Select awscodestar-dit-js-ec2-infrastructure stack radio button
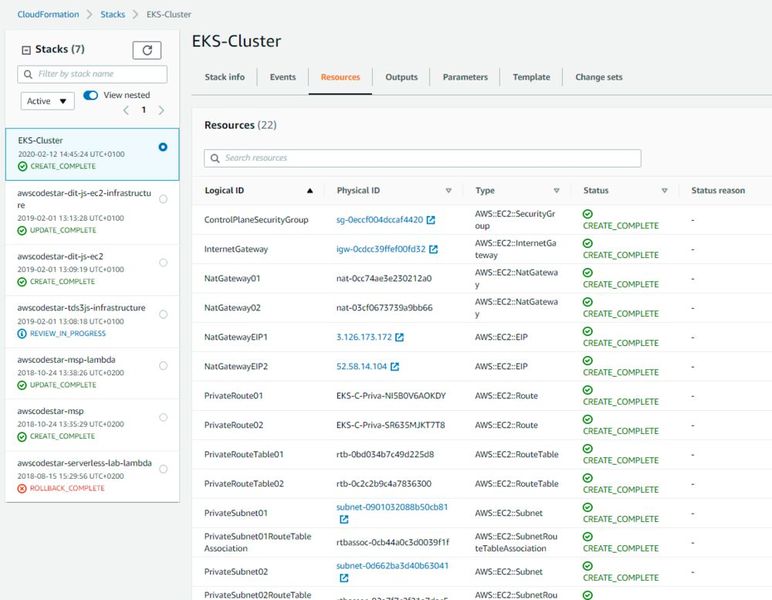Screen dimensions: 772x600 coord(163,199)
